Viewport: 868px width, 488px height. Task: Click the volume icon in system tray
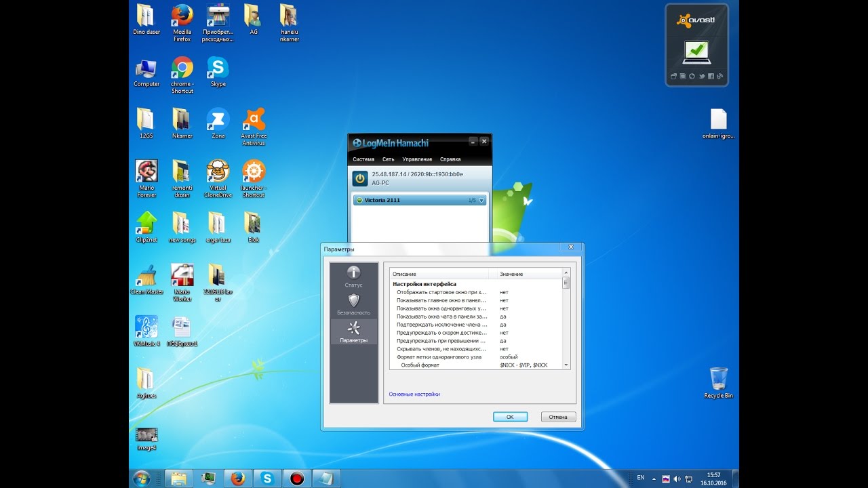677,479
